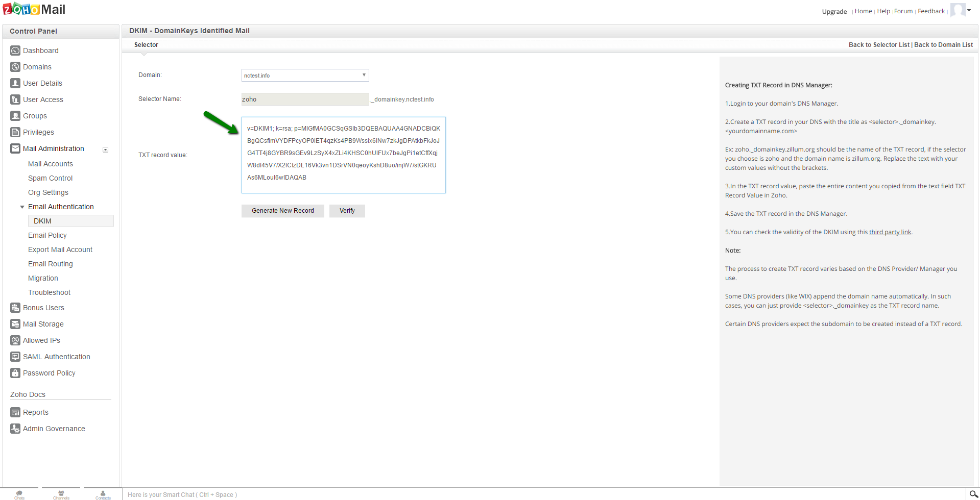Open the SAML Authentication label
The height and width of the screenshot is (500, 980).
pos(57,357)
